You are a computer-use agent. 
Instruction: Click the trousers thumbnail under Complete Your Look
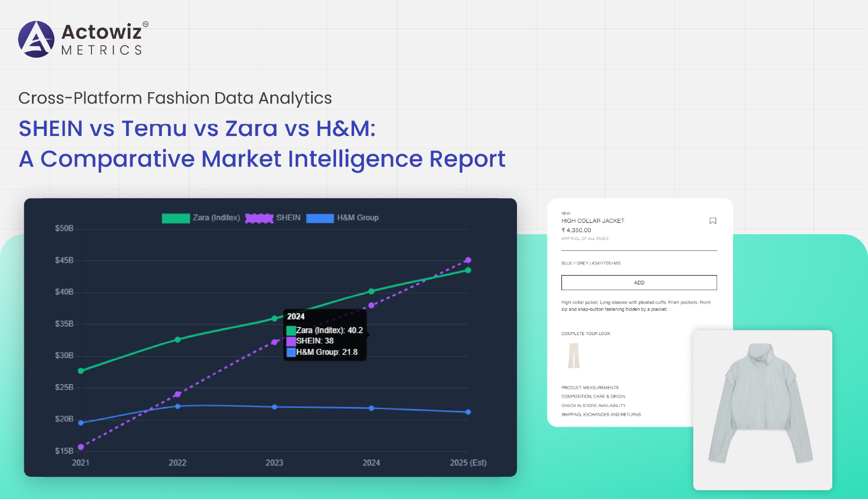[573, 355]
